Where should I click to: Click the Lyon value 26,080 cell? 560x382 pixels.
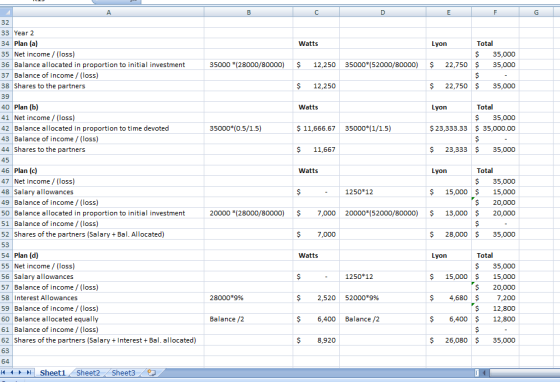[449, 340]
